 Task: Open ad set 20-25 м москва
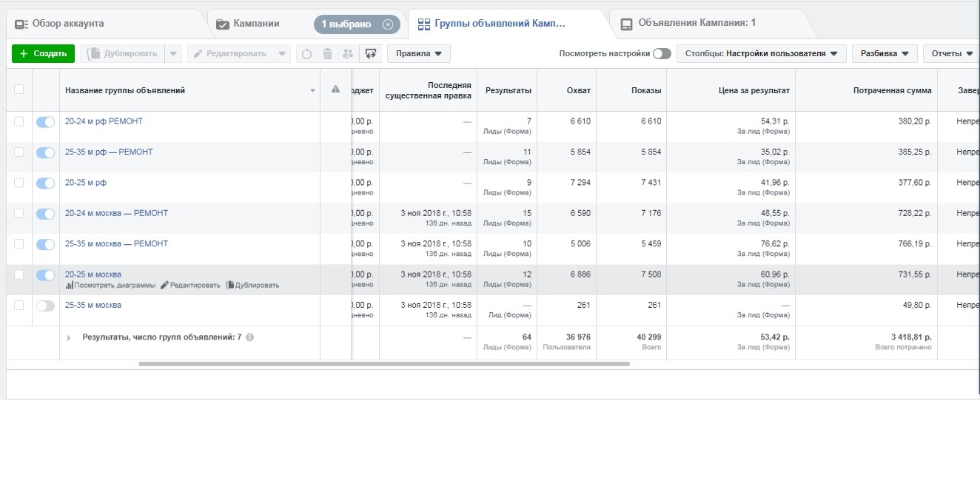pyautogui.click(x=93, y=274)
